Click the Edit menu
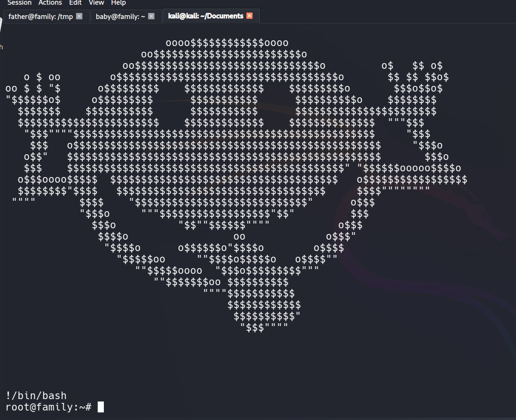The width and height of the screenshot is (516, 420). coord(75,3)
